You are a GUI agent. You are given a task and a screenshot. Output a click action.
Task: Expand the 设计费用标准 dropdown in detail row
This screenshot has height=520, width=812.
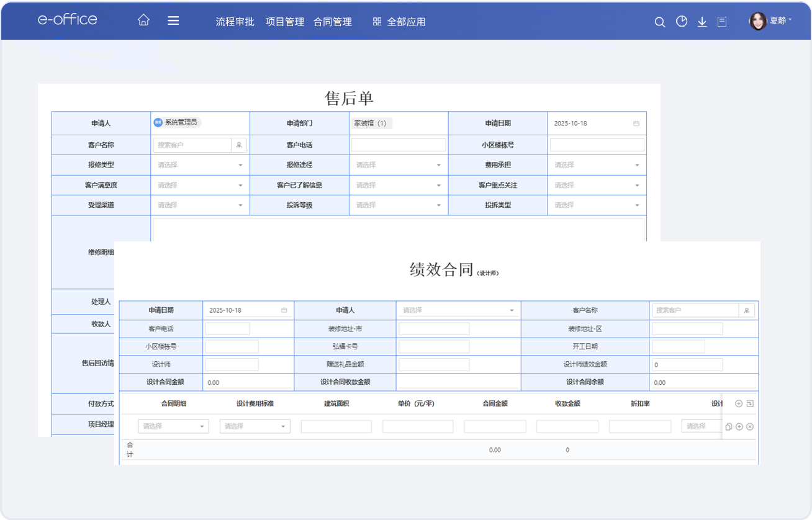pos(255,426)
